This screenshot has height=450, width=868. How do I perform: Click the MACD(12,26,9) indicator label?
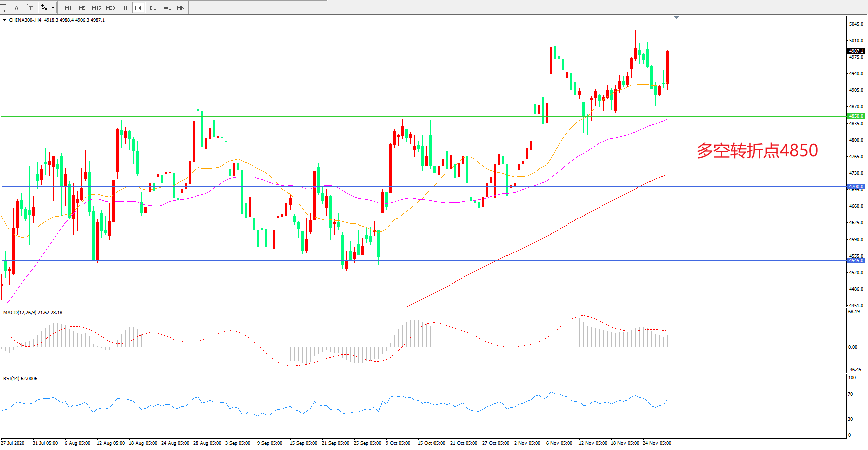[x=33, y=313]
